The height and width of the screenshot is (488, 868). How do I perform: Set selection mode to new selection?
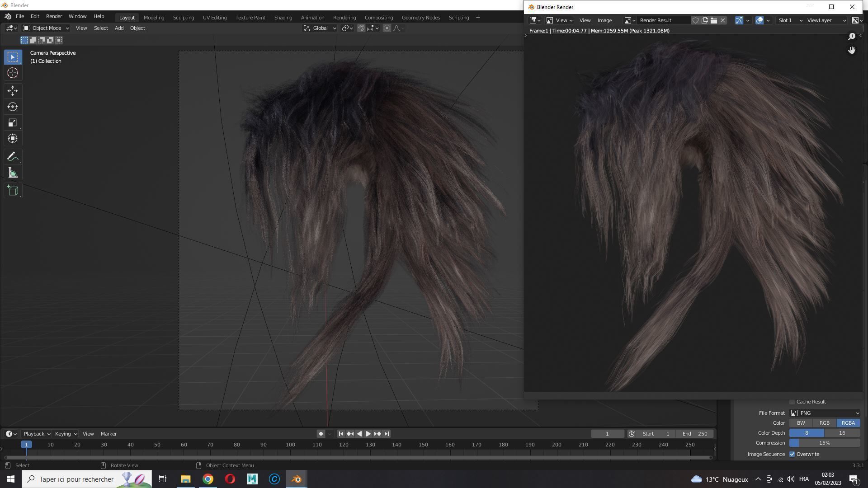pyautogui.click(x=24, y=40)
